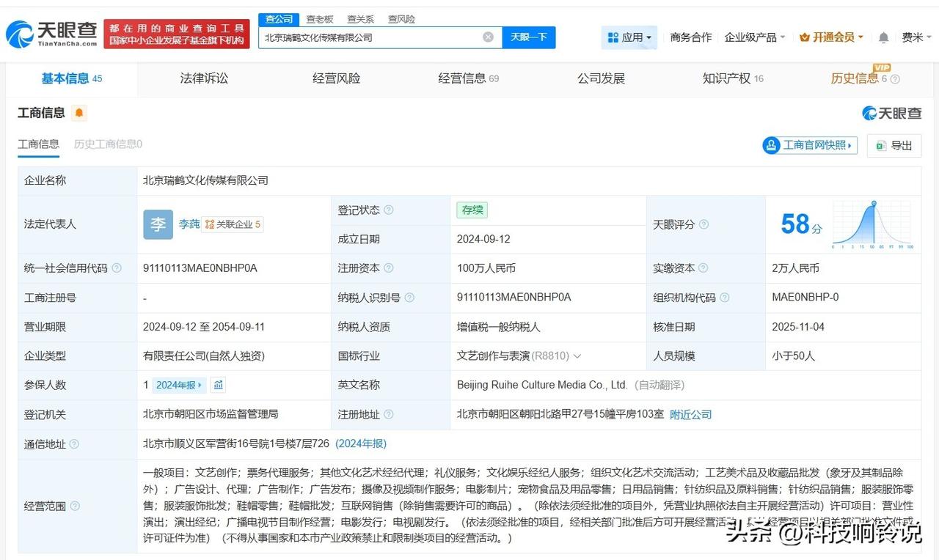Click the help icon beside 登记状态

(x=388, y=210)
